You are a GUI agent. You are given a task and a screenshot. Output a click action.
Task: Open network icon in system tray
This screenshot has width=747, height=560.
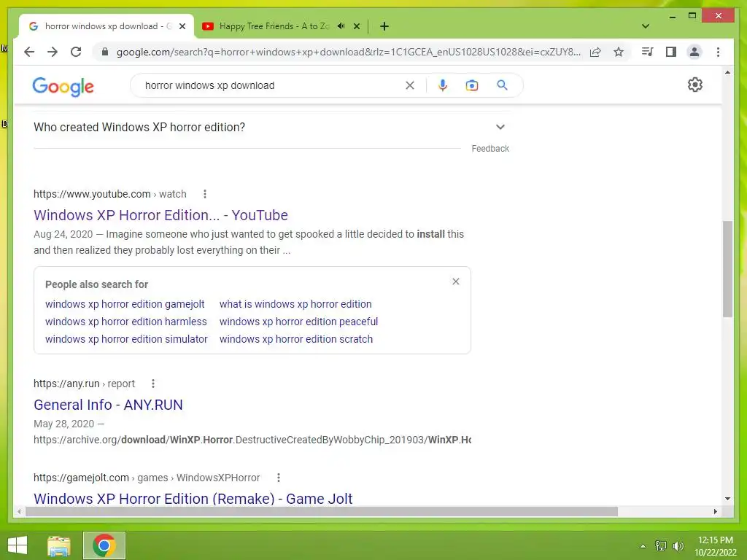(x=661, y=546)
